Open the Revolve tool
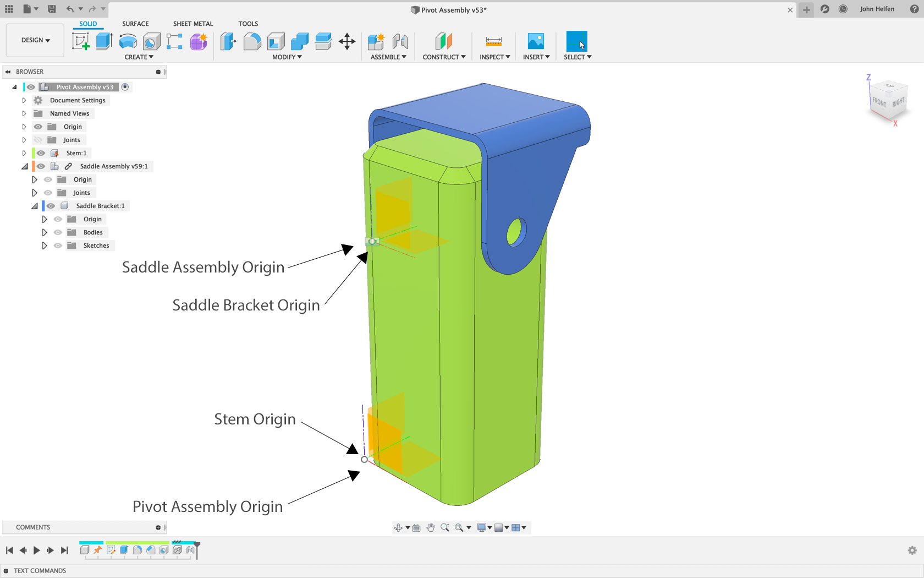Screen dimensions: 924x578 coord(128,41)
